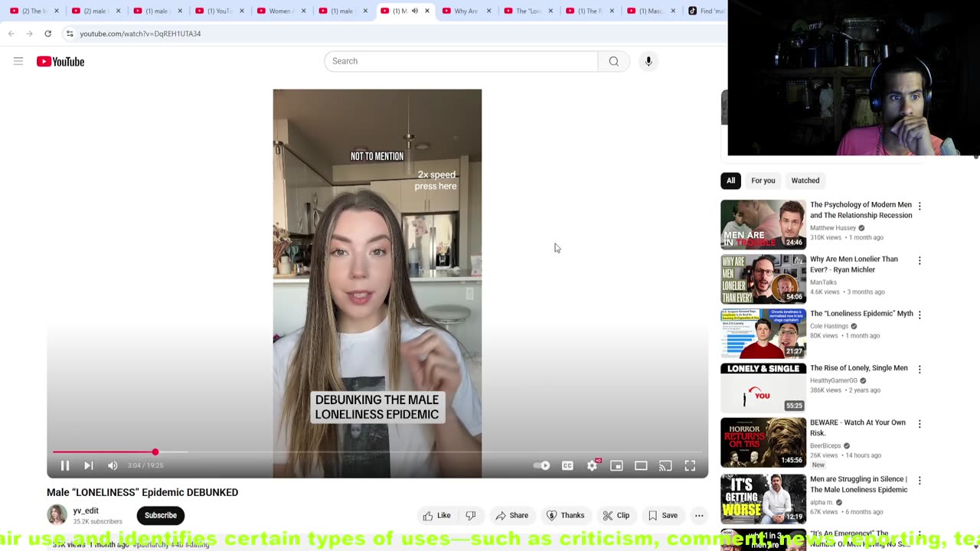980x551 pixels.
Task: Open Men are Struggling in Silence thumbnail
Action: (x=763, y=499)
